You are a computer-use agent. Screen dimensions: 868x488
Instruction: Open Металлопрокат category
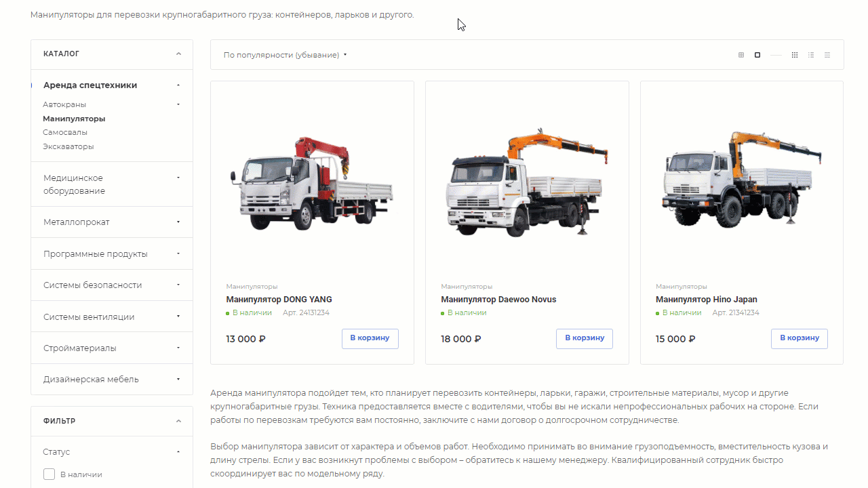77,222
